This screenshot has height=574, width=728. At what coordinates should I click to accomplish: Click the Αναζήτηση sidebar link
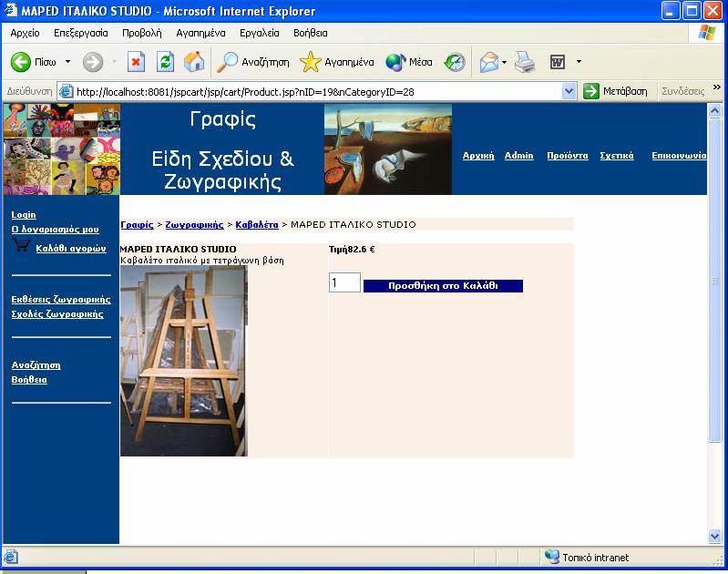point(36,365)
